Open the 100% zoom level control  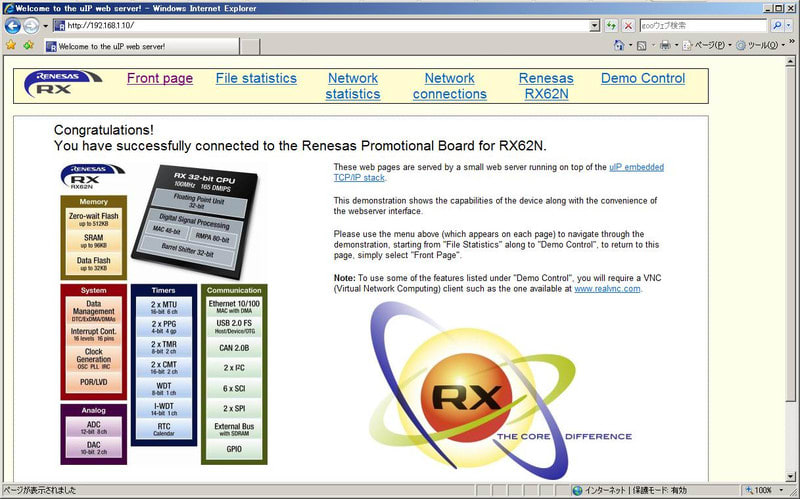(x=764, y=490)
